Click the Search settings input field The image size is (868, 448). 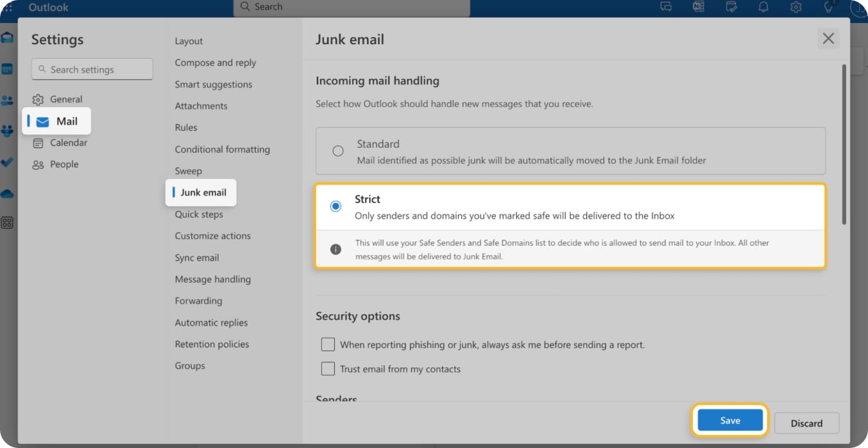pos(92,68)
